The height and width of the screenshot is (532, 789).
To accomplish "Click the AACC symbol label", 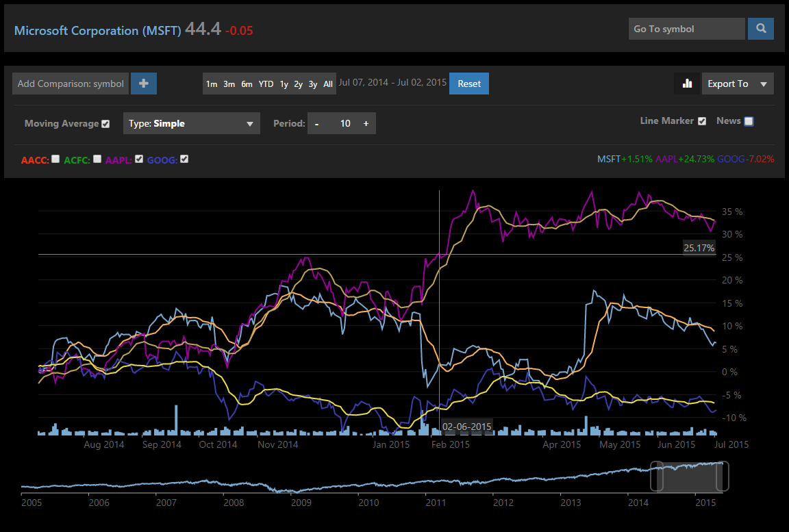I will (35, 160).
